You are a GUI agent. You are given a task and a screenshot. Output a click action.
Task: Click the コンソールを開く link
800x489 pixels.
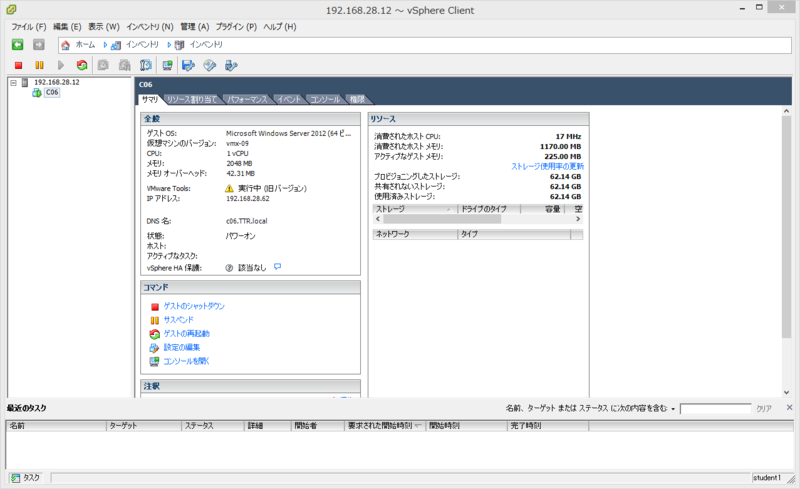coord(186,361)
